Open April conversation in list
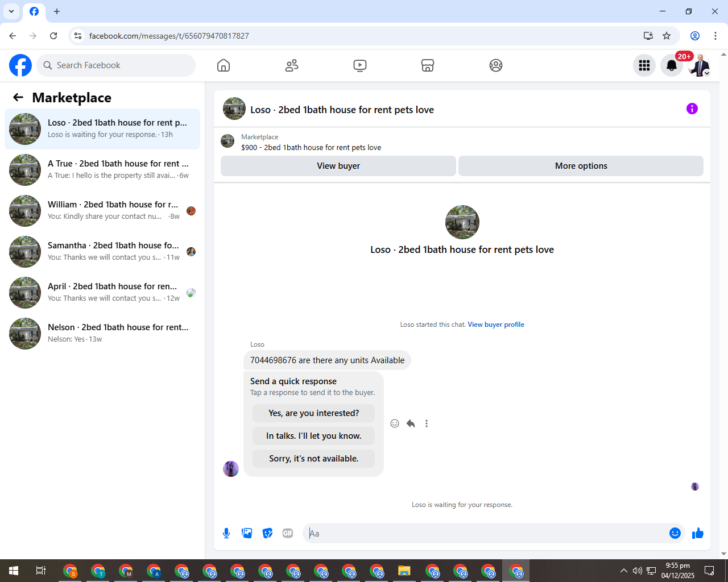Viewport: 728px width, 582px height. tap(102, 293)
